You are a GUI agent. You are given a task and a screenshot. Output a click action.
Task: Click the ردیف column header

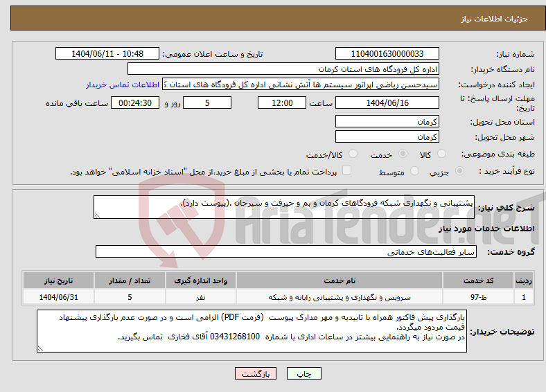click(524, 280)
